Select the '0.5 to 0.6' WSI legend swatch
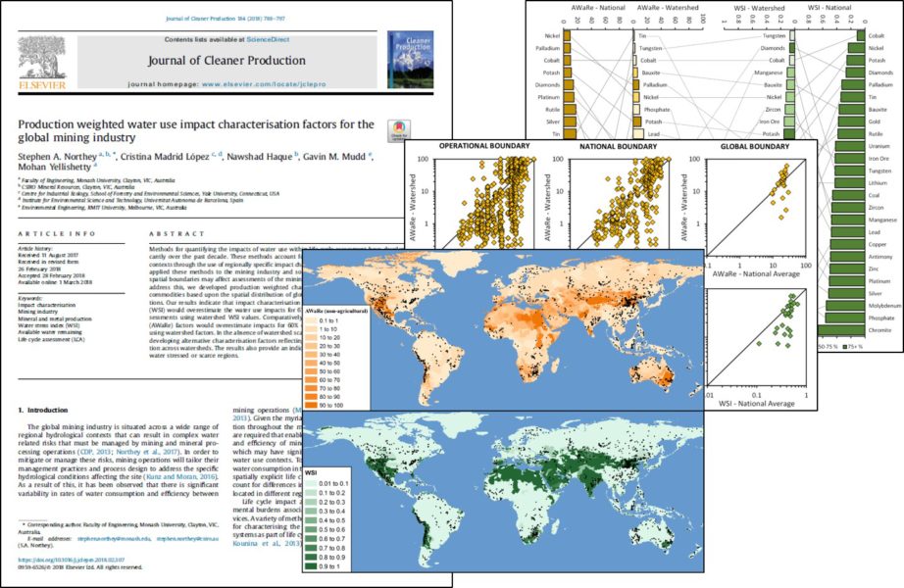904x588 pixels. click(x=310, y=529)
